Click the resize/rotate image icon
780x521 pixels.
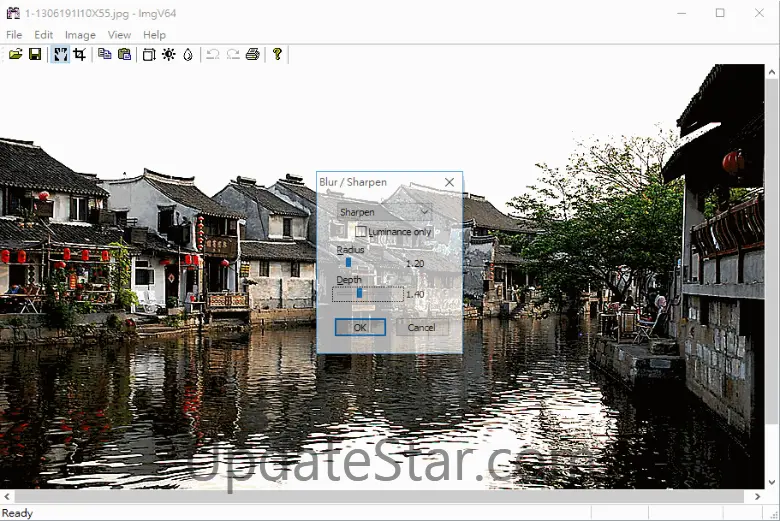(148, 54)
